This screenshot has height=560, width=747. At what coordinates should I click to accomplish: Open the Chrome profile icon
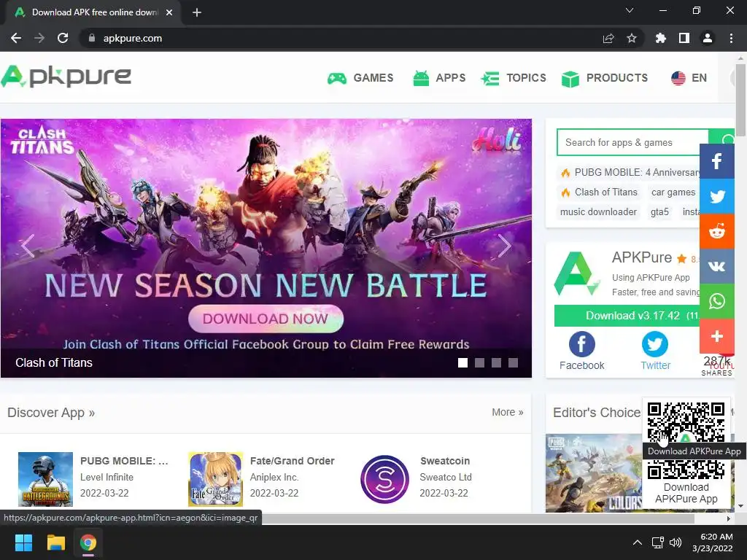tap(708, 38)
